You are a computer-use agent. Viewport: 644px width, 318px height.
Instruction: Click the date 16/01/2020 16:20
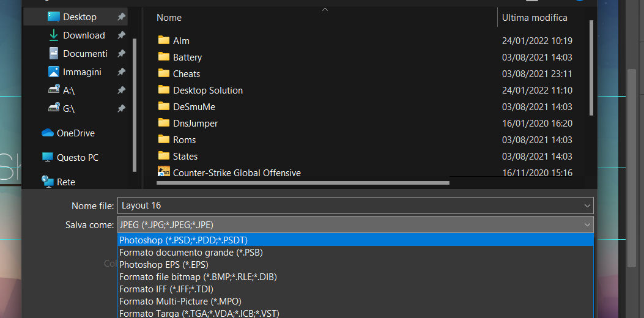[x=537, y=124]
